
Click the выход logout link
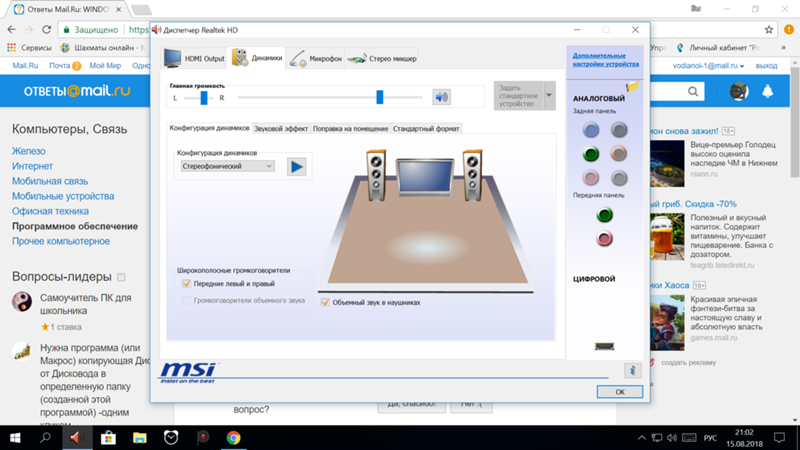pyautogui.click(x=766, y=66)
